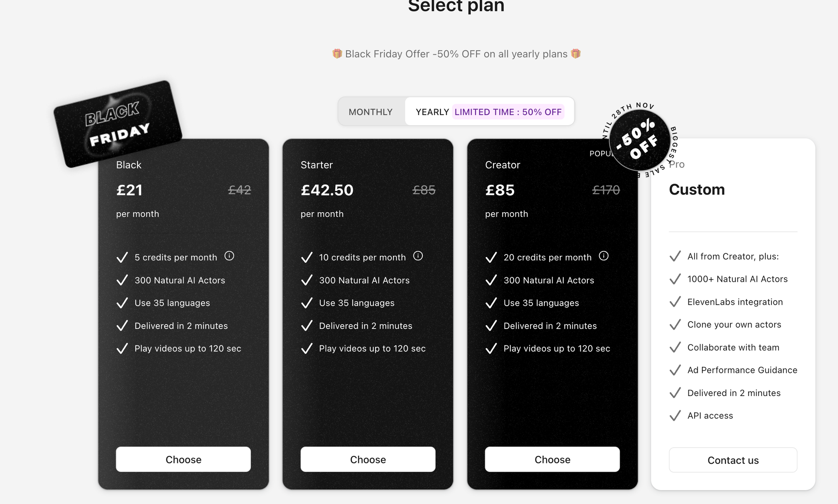Click API access feature line
838x504 pixels.
pyautogui.click(x=710, y=416)
